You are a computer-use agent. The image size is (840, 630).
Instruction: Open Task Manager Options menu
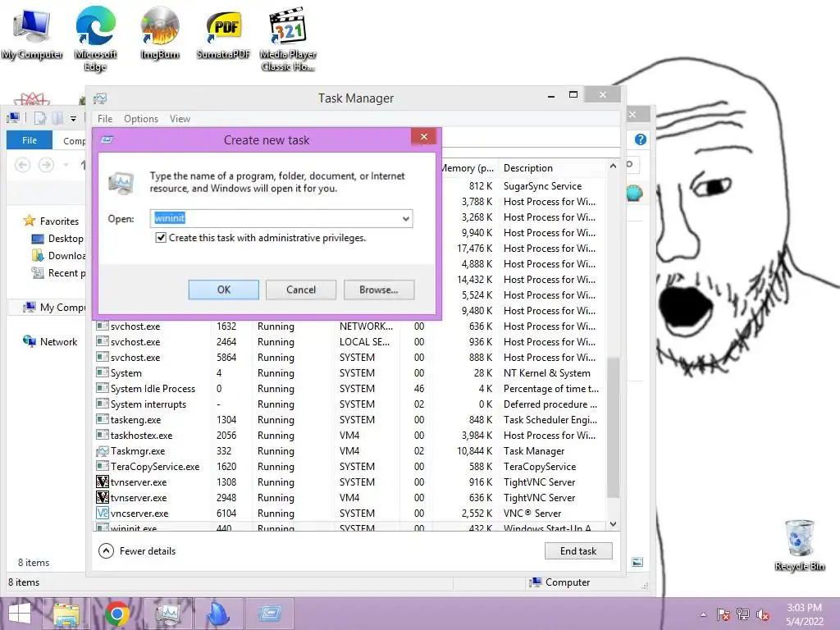click(x=141, y=119)
